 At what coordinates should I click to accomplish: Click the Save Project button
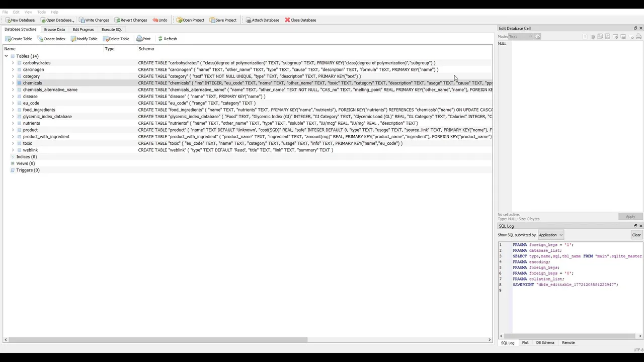coord(223,20)
